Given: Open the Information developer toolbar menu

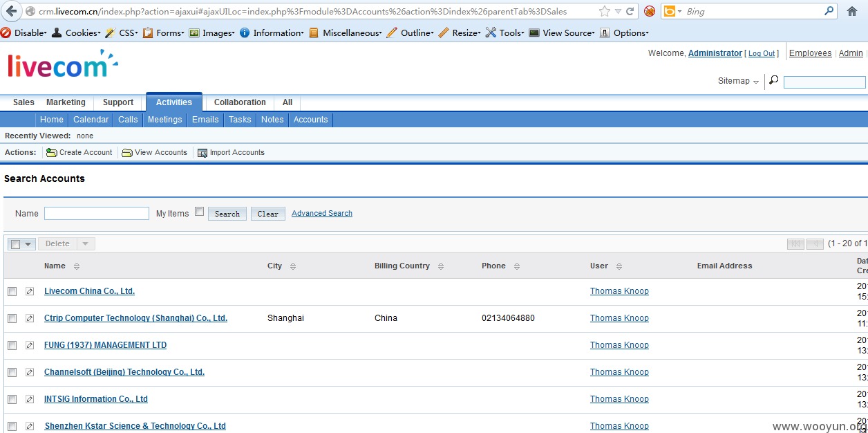Looking at the screenshot, I should point(272,33).
